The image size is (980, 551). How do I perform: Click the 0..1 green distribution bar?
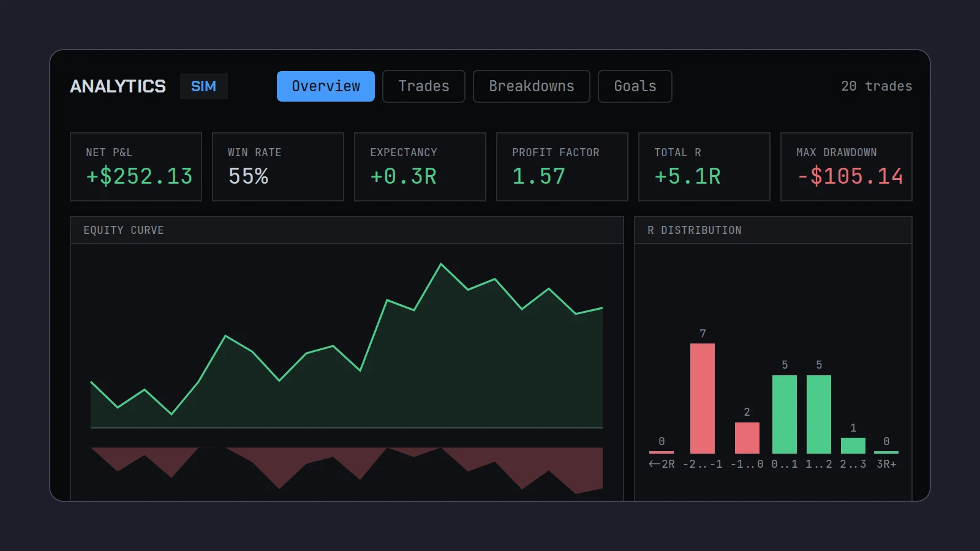[785, 414]
